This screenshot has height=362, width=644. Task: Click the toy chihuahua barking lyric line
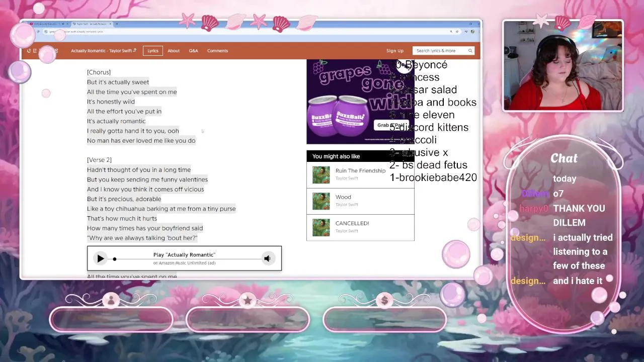(x=161, y=209)
